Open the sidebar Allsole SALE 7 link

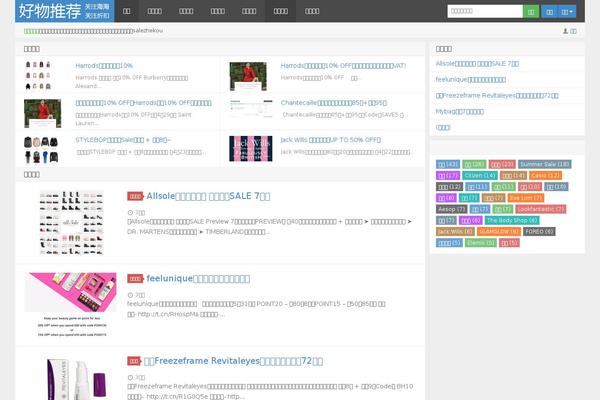tap(477, 64)
